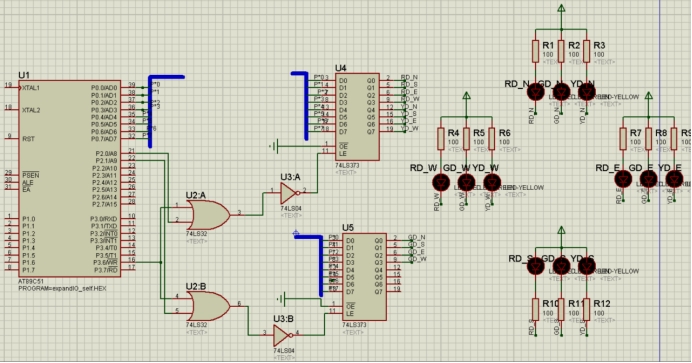Select the power terminal above R1-R3
692x363 pixels.
pos(561,8)
